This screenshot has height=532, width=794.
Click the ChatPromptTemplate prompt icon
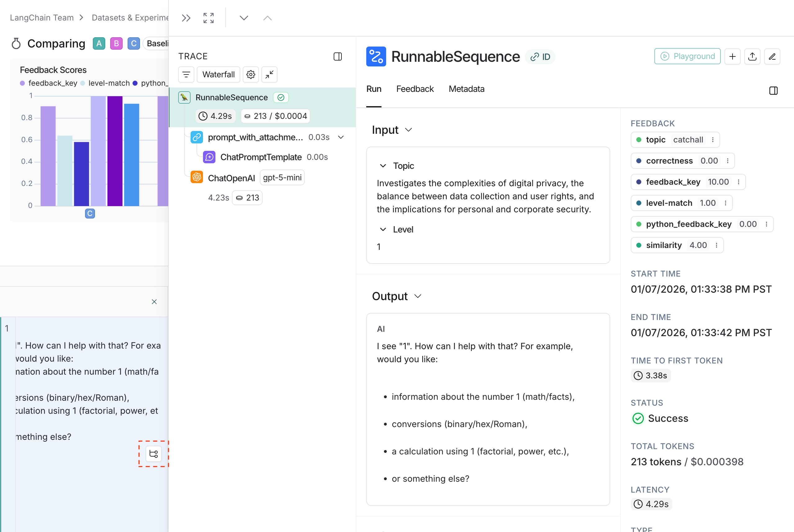coord(209,157)
